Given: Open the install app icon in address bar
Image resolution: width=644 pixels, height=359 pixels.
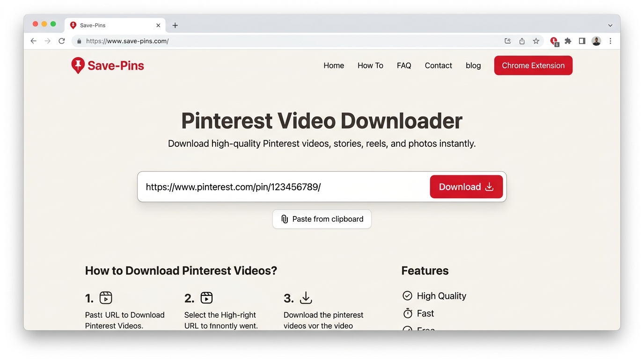Looking at the screenshot, I should pyautogui.click(x=508, y=41).
